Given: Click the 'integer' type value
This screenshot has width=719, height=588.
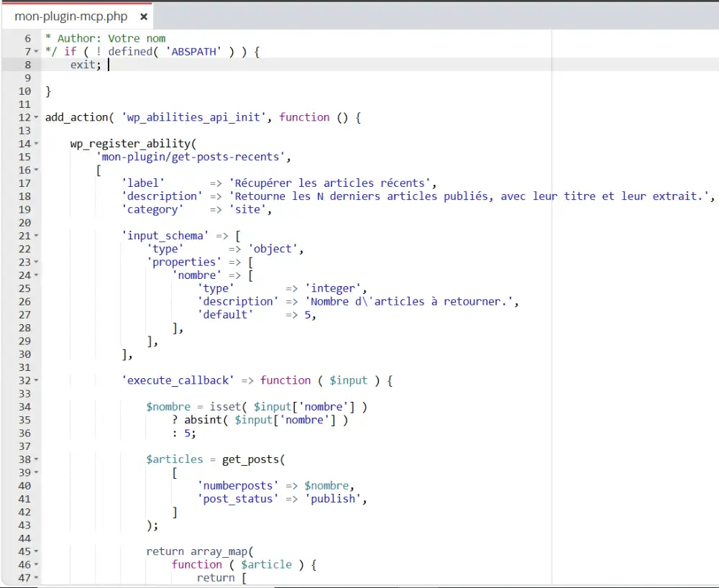Looking at the screenshot, I should point(333,288).
